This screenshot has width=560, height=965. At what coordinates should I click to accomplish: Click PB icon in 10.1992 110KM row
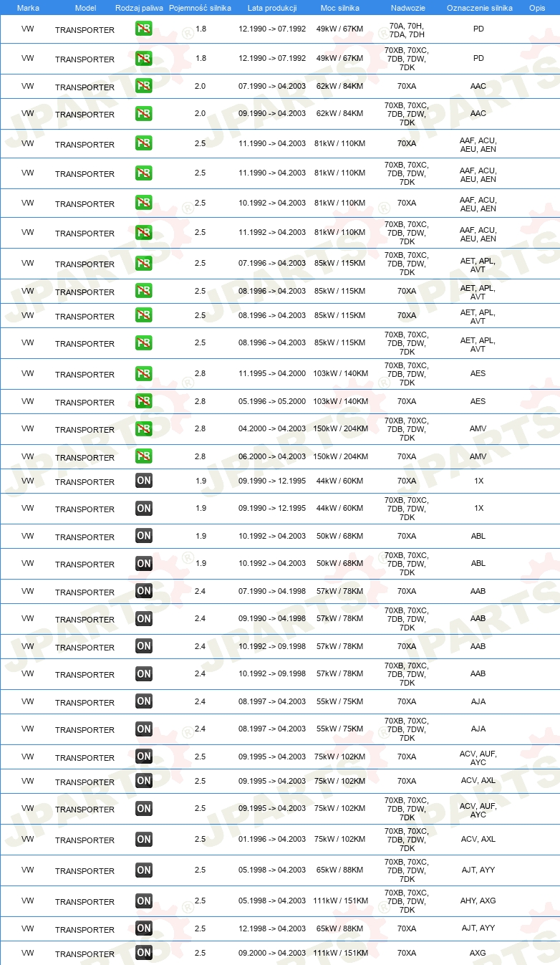coord(144,203)
